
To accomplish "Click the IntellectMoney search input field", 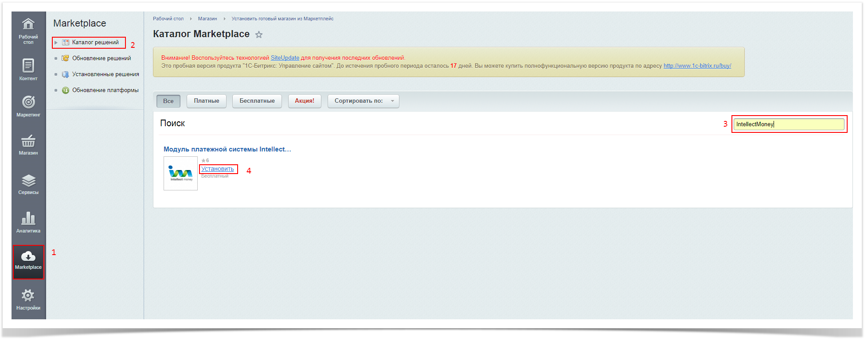I will click(x=789, y=124).
